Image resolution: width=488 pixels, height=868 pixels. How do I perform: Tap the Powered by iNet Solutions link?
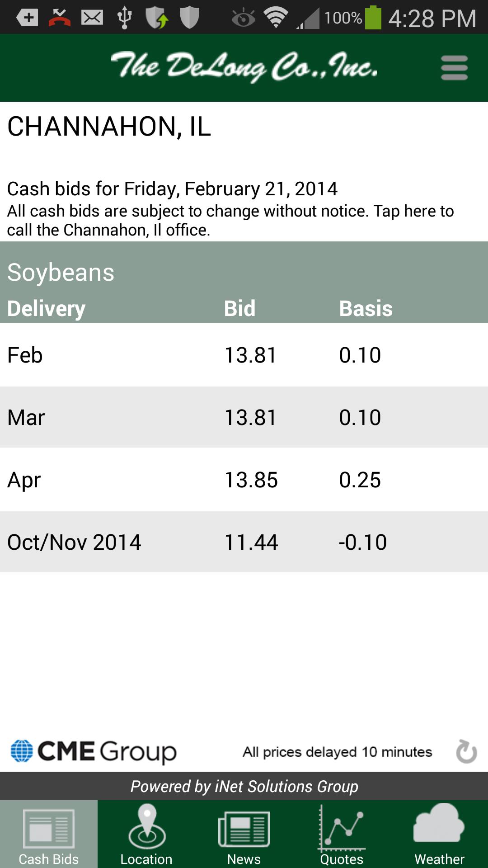(244, 786)
